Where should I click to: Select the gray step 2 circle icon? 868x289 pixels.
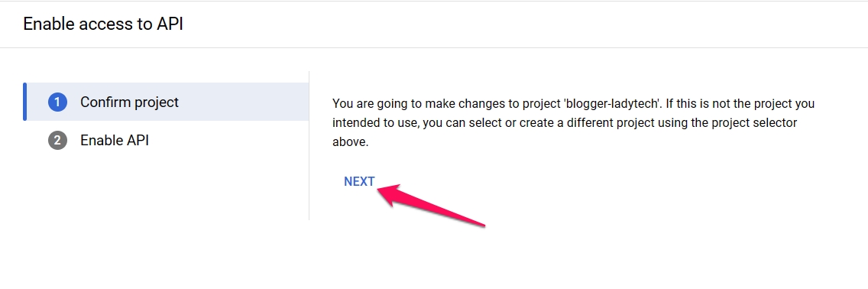(x=57, y=141)
